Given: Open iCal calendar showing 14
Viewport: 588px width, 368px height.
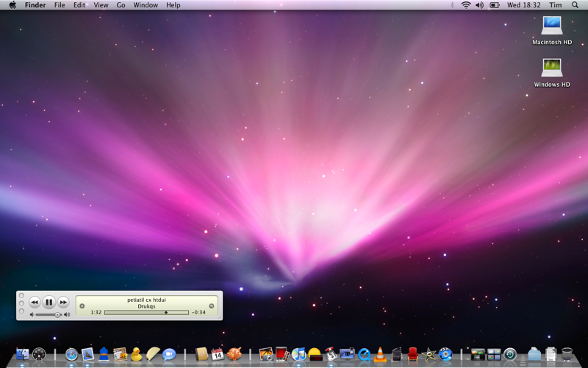Looking at the screenshot, I should tap(218, 354).
